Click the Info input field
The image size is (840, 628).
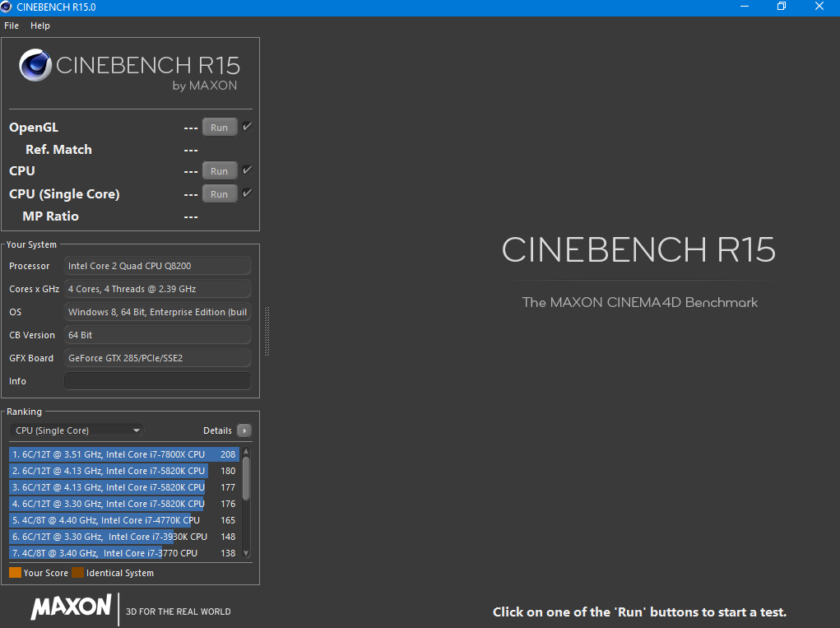(x=157, y=381)
